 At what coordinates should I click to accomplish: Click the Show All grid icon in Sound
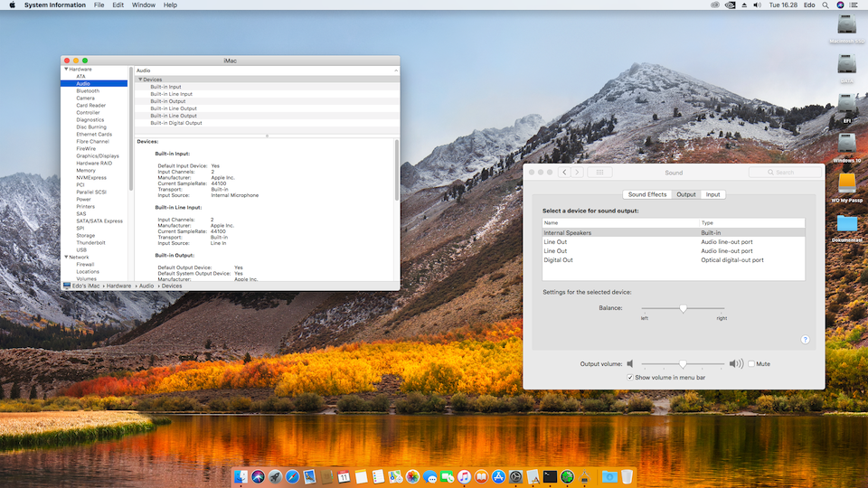coord(599,172)
